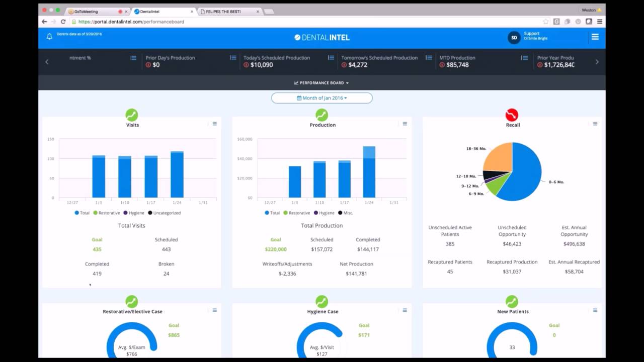Click Today's Scheduled Production value $10,090
This screenshot has width=644, height=362.
click(261, 65)
